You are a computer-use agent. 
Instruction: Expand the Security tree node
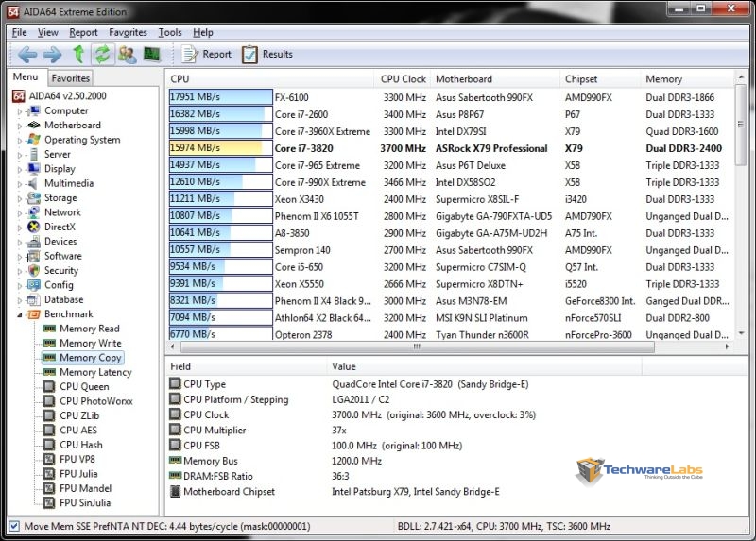point(19,271)
